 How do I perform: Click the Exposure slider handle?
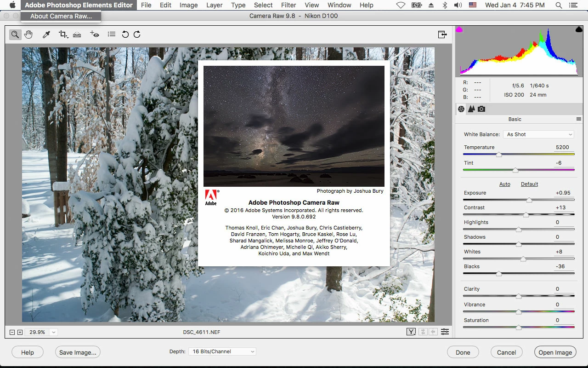click(x=529, y=200)
